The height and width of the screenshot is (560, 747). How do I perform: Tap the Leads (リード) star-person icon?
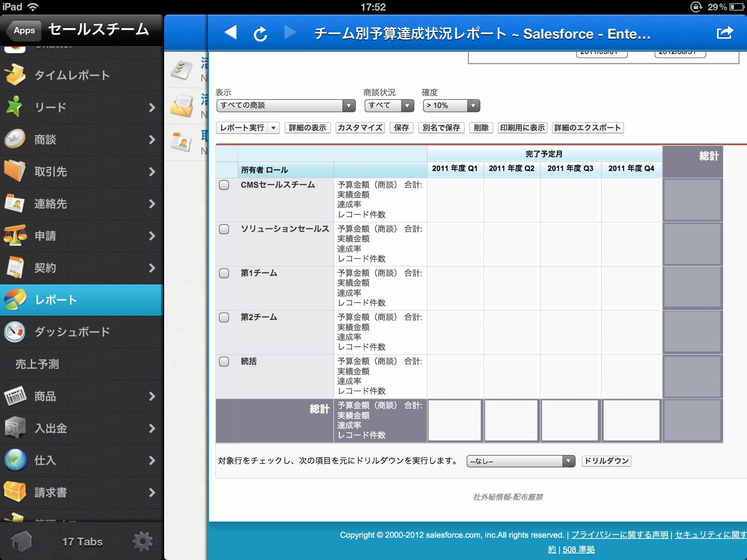point(15,106)
